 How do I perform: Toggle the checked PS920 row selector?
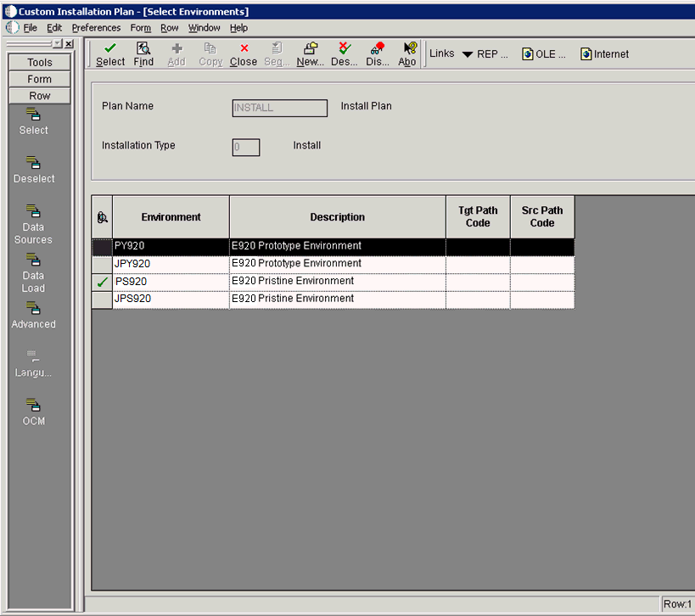click(102, 283)
